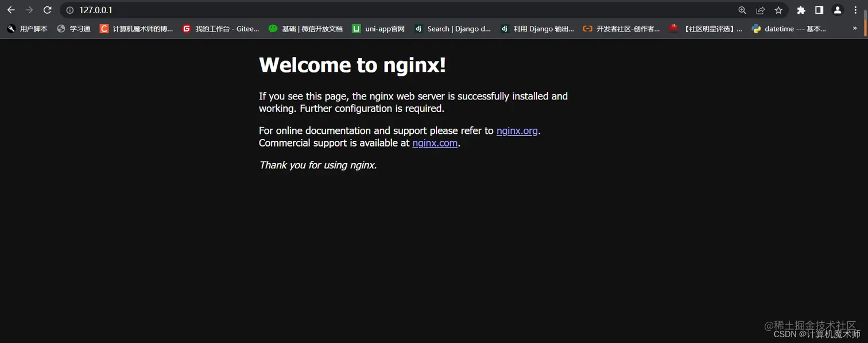Open the zoom magnifier in address bar
Viewport: 868px width, 343px height.
[742, 10]
